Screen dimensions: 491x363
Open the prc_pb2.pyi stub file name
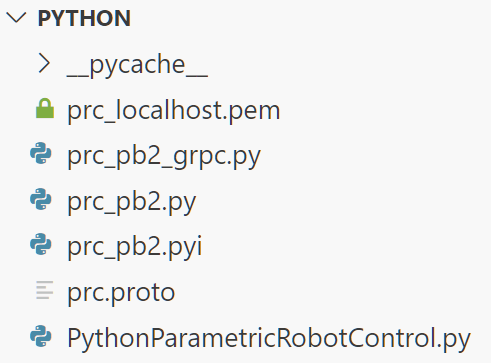tap(135, 247)
